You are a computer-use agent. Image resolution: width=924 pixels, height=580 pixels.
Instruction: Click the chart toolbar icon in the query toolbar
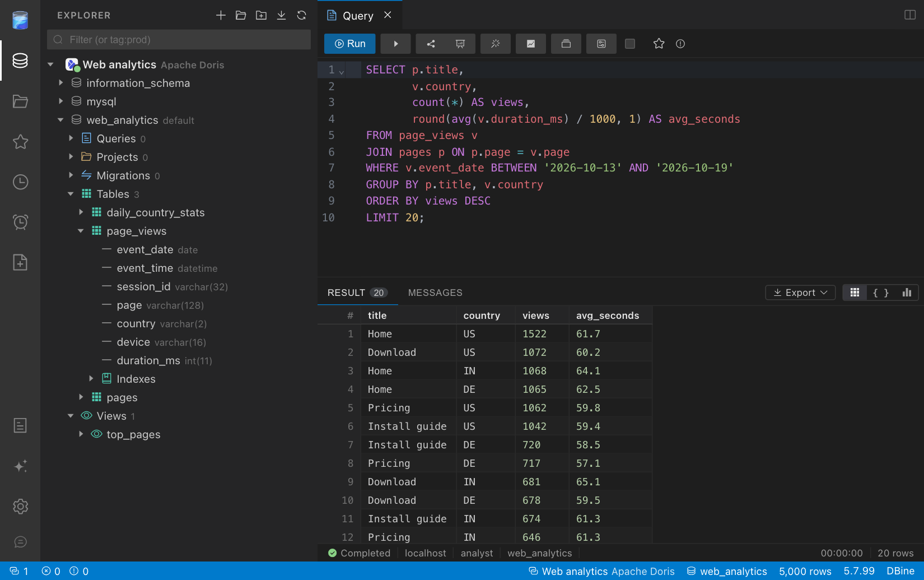coord(531,44)
